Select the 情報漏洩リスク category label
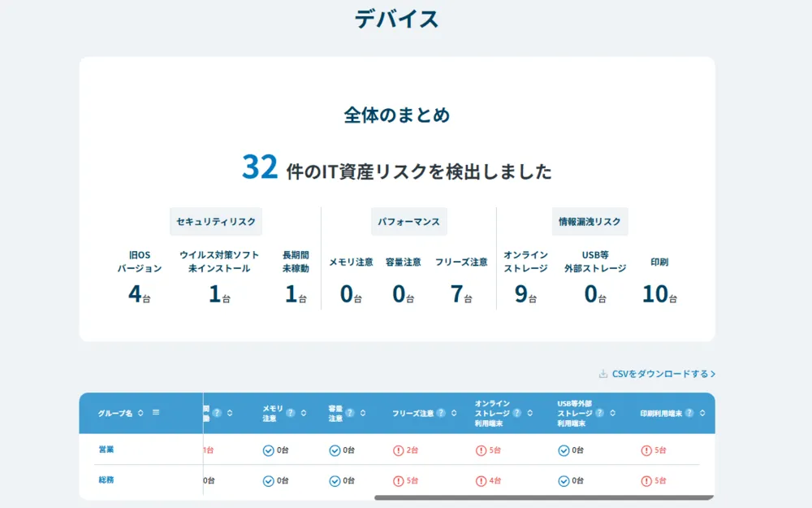The height and width of the screenshot is (508, 812). [x=590, y=222]
